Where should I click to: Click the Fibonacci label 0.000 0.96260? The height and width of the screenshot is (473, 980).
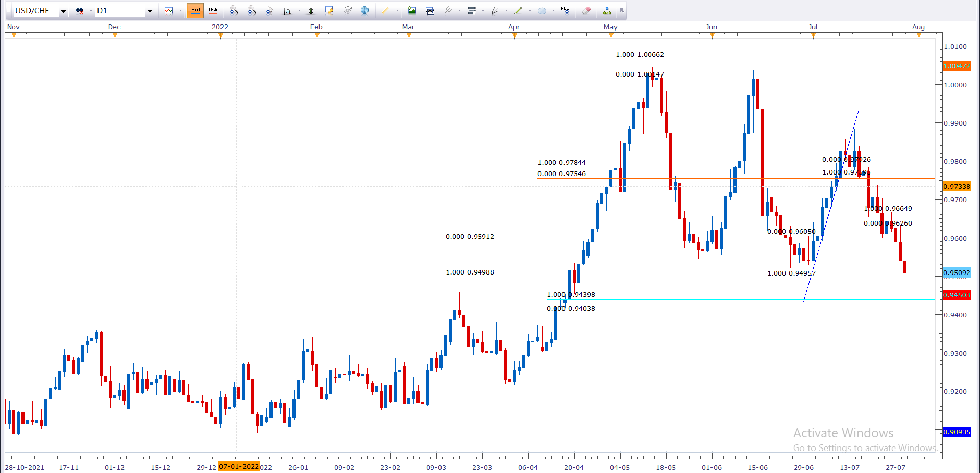coord(888,223)
